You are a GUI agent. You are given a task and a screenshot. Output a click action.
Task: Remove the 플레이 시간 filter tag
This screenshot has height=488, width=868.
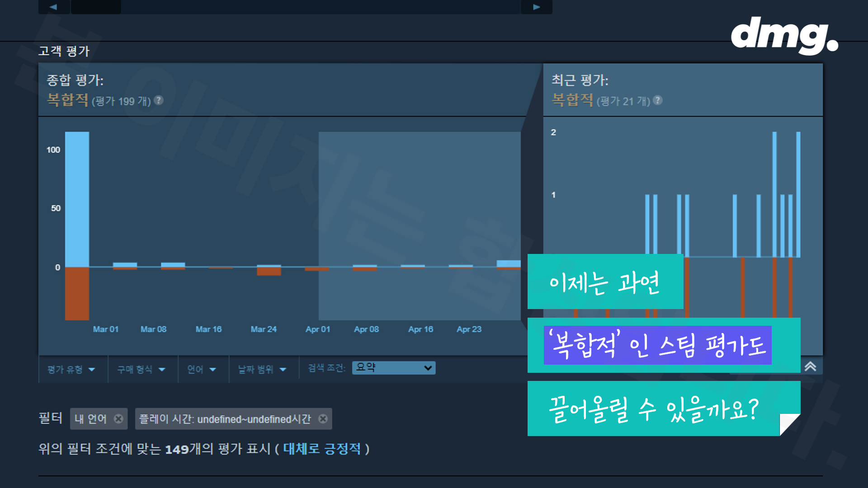323,419
